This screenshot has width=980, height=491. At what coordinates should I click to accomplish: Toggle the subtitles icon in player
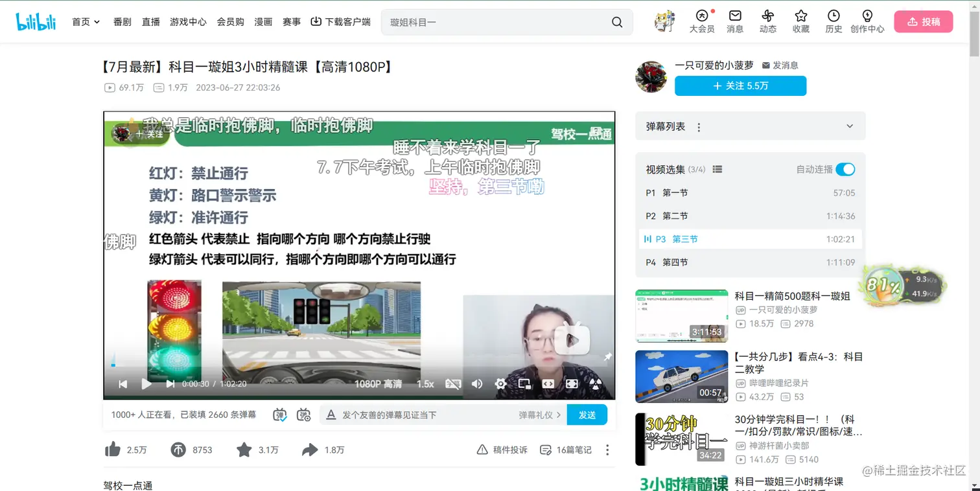tap(453, 384)
